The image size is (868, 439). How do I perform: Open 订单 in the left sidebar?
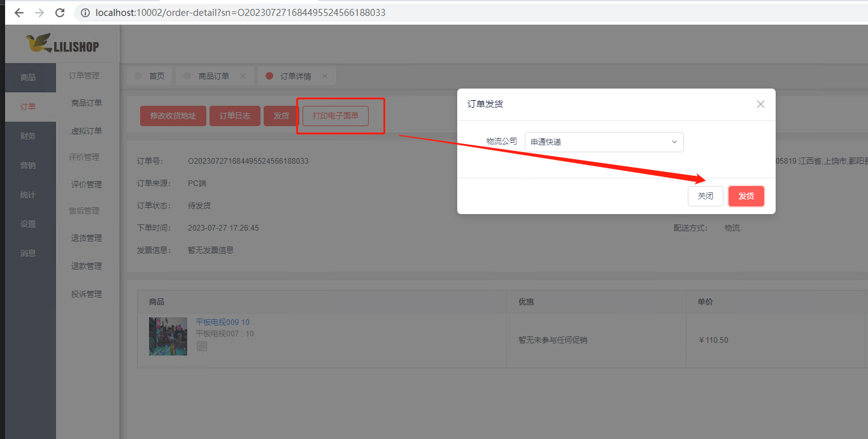click(28, 107)
